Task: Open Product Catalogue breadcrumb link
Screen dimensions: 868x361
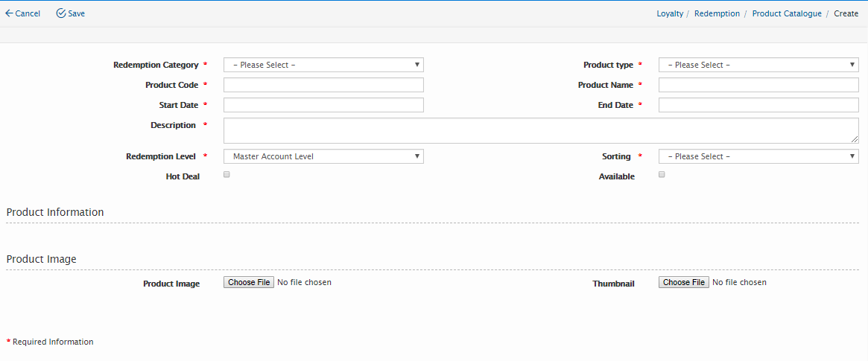Action: [787, 13]
